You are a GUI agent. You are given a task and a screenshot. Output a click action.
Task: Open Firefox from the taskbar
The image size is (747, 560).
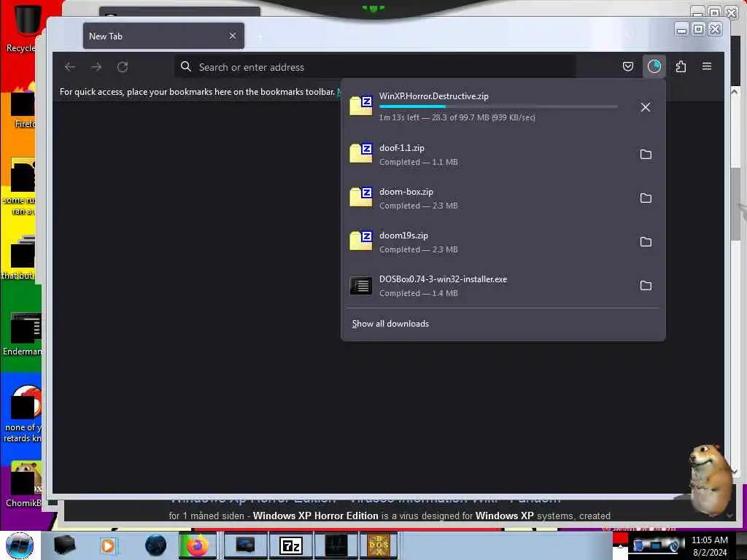pyautogui.click(x=197, y=545)
